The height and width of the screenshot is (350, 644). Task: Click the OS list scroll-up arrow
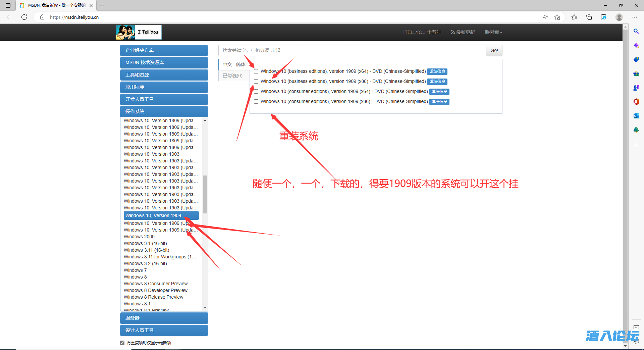pyautogui.click(x=205, y=120)
